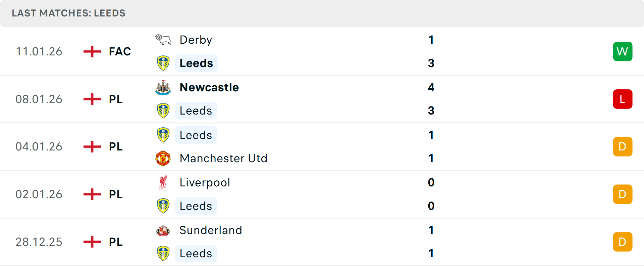The height and width of the screenshot is (266, 644).
Task: Click the green W result badge
Action: 623,51
